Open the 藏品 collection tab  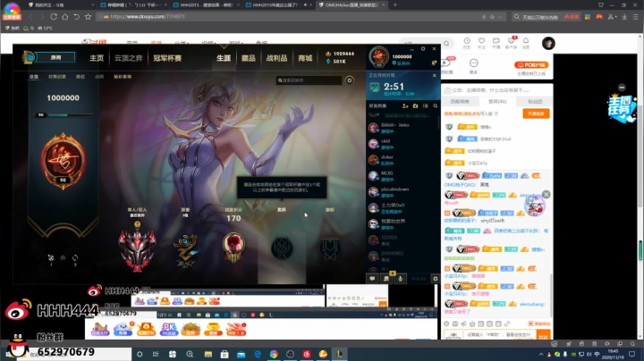tap(248, 58)
